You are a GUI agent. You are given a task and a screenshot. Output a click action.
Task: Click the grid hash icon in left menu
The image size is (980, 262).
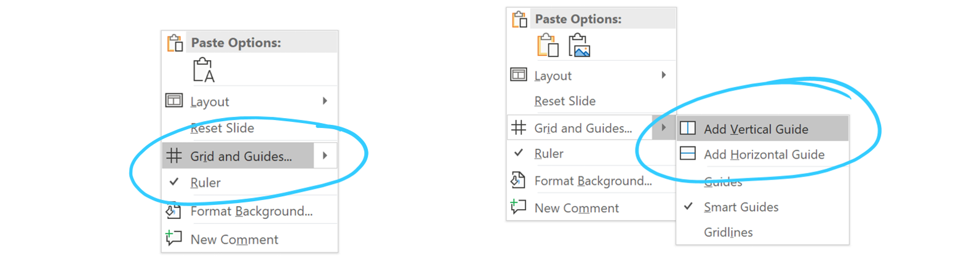pos(174,156)
